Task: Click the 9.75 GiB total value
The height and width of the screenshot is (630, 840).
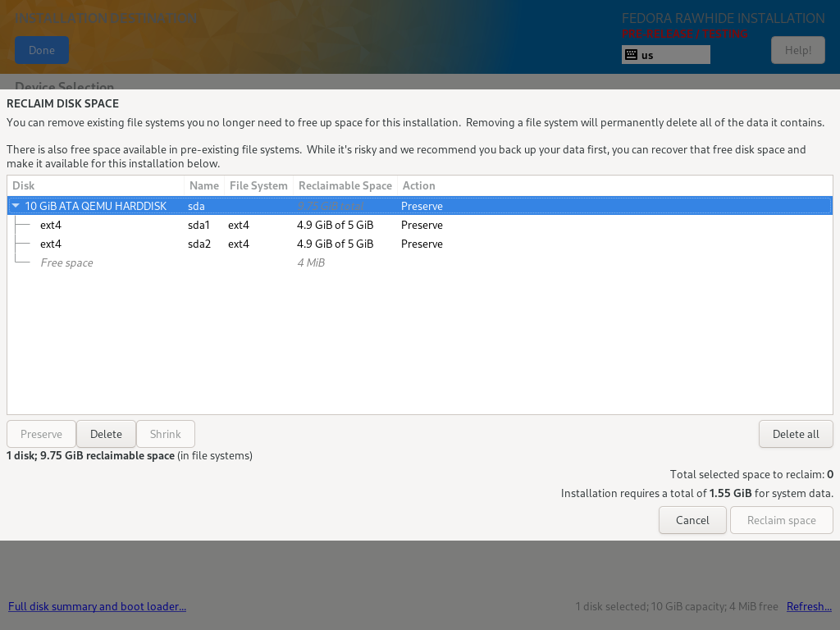Action: click(x=331, y=206)
